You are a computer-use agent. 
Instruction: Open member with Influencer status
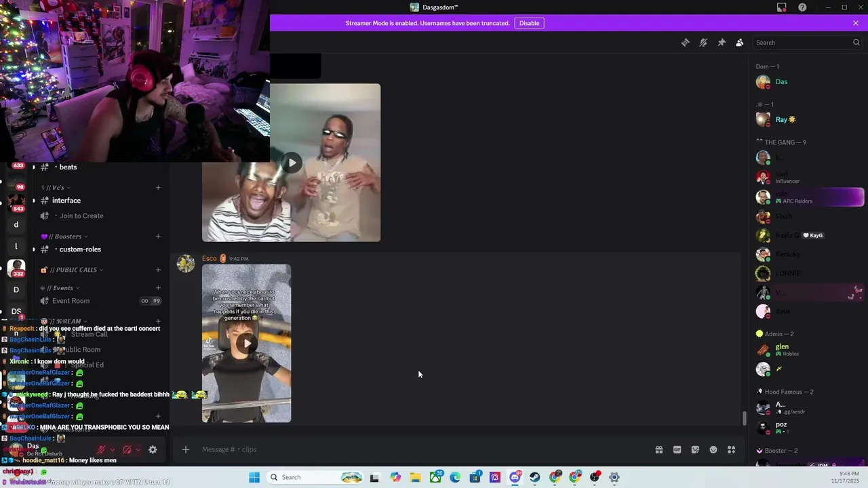pos(808,178)
